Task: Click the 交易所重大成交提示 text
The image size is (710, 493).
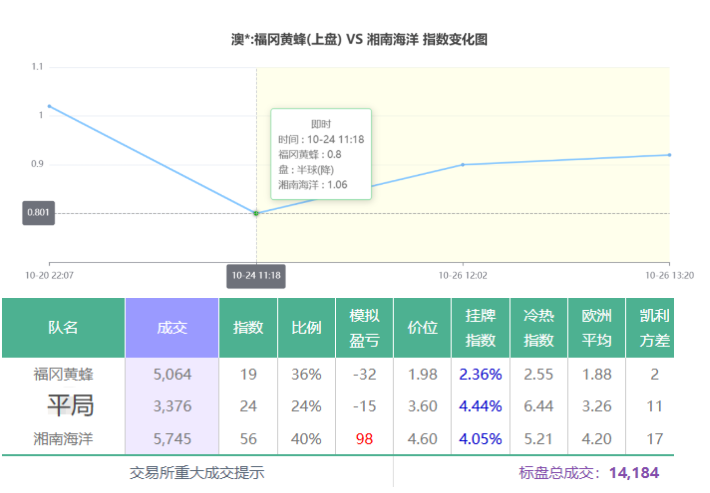Action: (197, 473)
